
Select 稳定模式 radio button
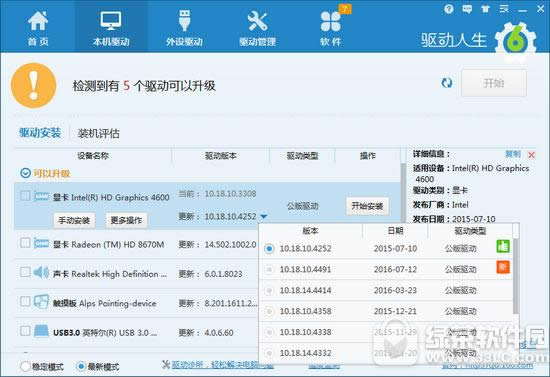25,366
